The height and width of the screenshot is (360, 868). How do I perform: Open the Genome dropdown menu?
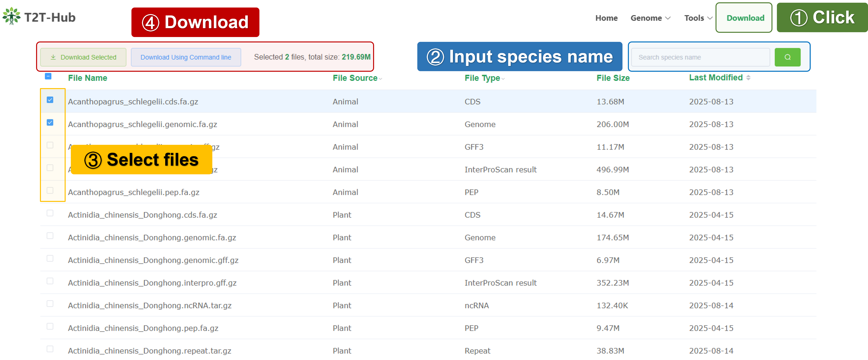pyautogui.click(x=646, y=18)
